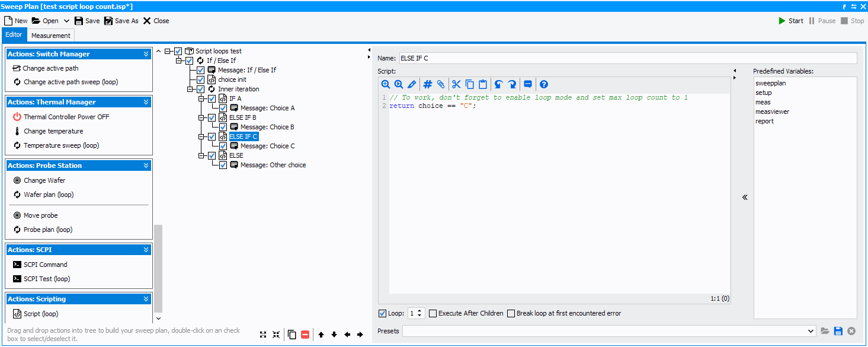
Task: Collapse all tree nodes with inward arrows icon
Action: tap(276, 335)
